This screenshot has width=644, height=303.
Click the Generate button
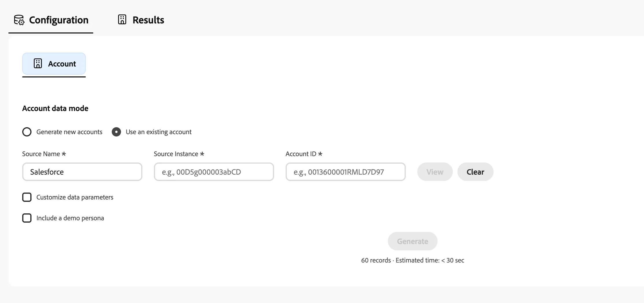click(413, 241)
